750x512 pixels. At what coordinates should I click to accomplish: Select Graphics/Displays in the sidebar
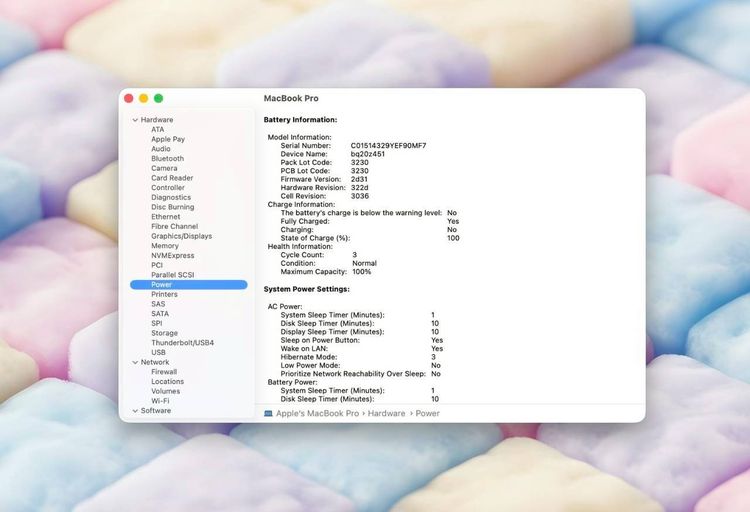181,236
